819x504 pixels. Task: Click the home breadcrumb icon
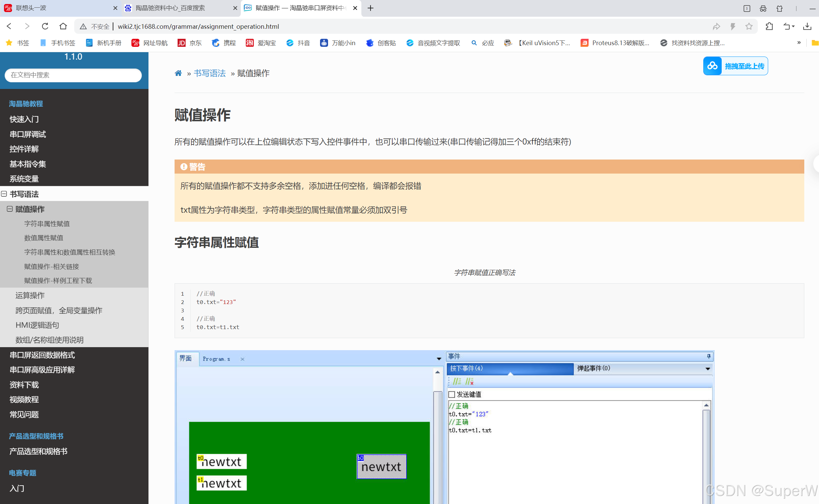(178, 73)
